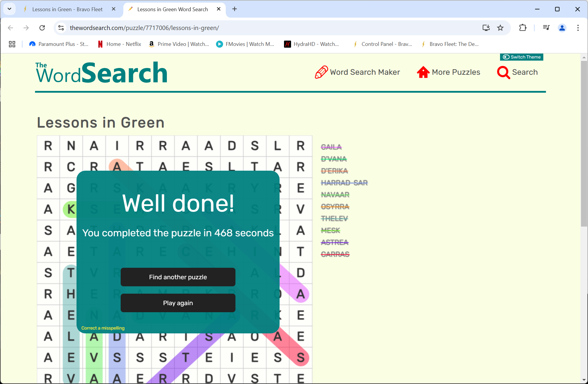Click the word CARRAS in the list
Screen dimensions: 588x384
pyautogui.click(x=335, y=254)
